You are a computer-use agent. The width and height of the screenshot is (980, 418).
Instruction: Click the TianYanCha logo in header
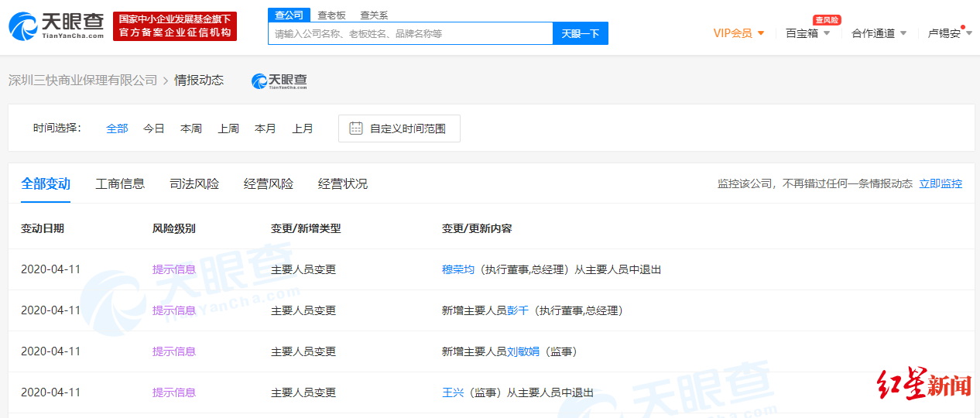coord(56,26)
